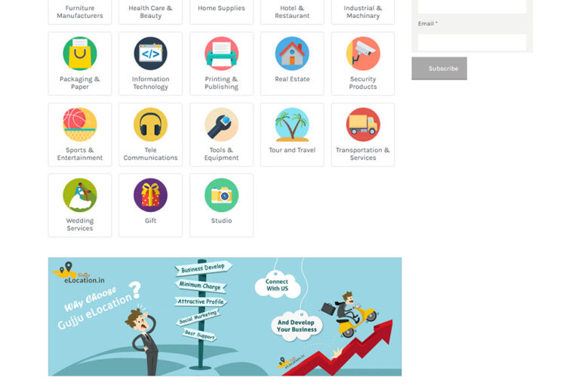
Task: Open the Printing & Publishing printer icon
Action: tap(222, 54)
